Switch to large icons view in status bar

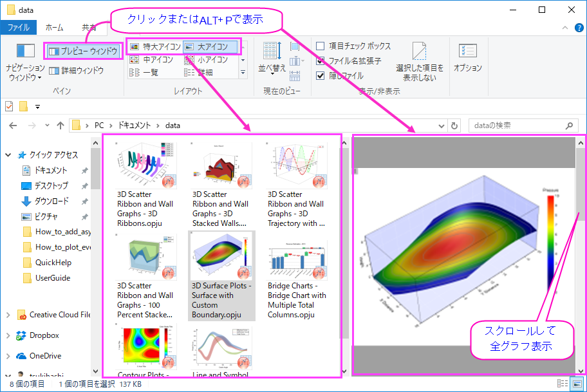point(577,384)
